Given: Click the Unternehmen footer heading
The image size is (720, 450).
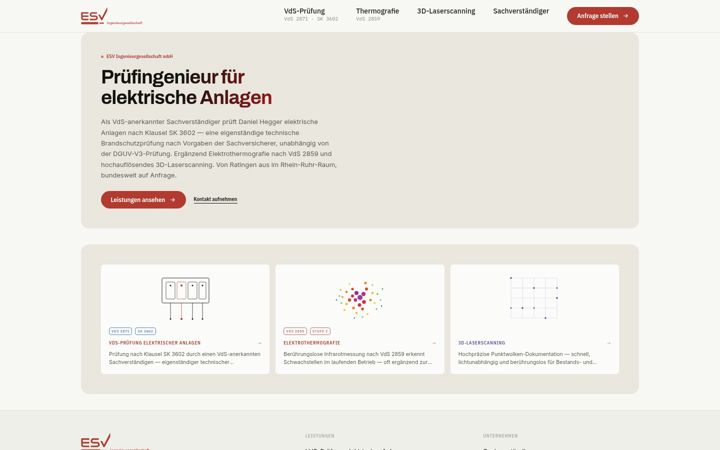Looking at the screenshot, I should [x=500, y=436].
